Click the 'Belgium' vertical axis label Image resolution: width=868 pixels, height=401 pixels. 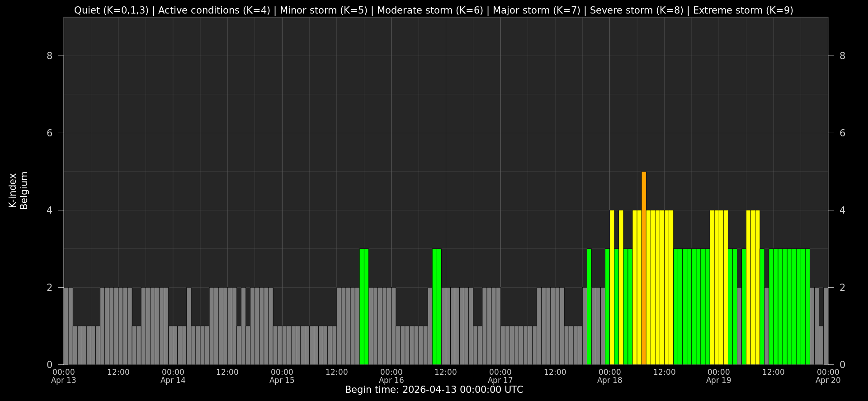coord(24,191)
